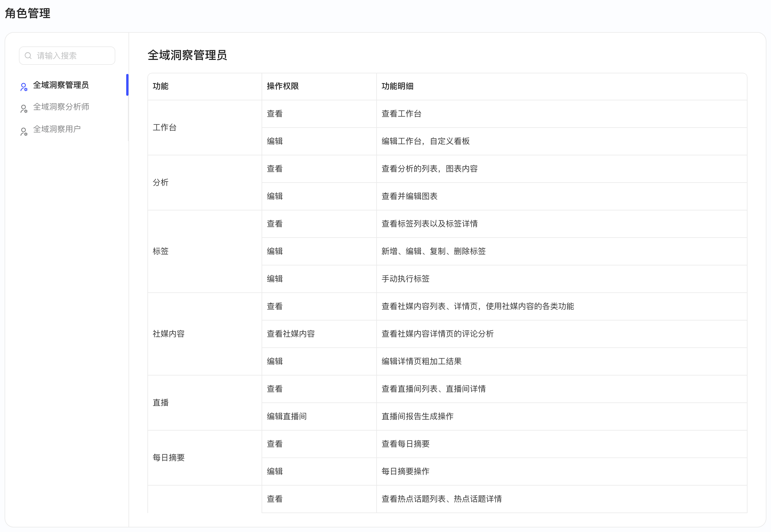Select the 标签 function cell
The width and height of the screenshot is (771, 532).
(205, 251)
